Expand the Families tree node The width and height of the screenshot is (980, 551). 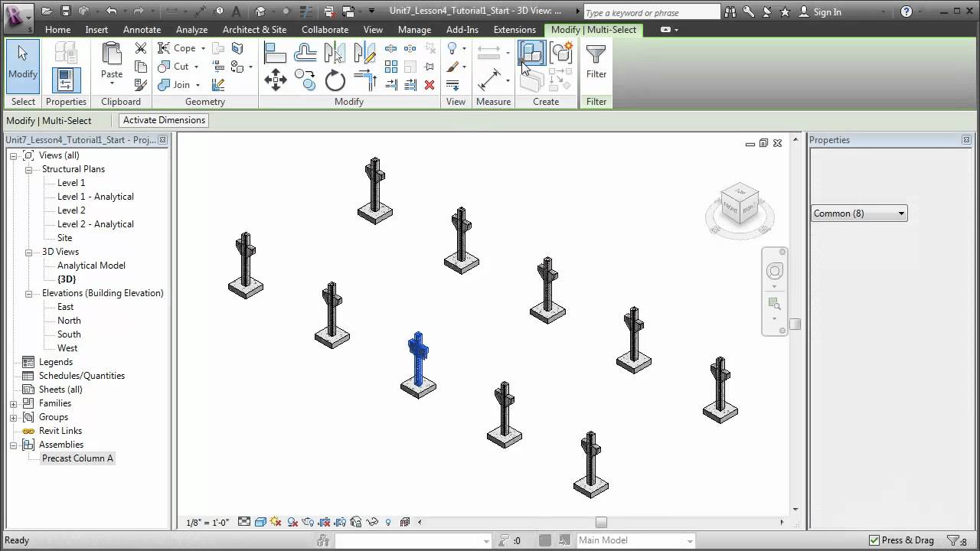click(x=13, y=403)
